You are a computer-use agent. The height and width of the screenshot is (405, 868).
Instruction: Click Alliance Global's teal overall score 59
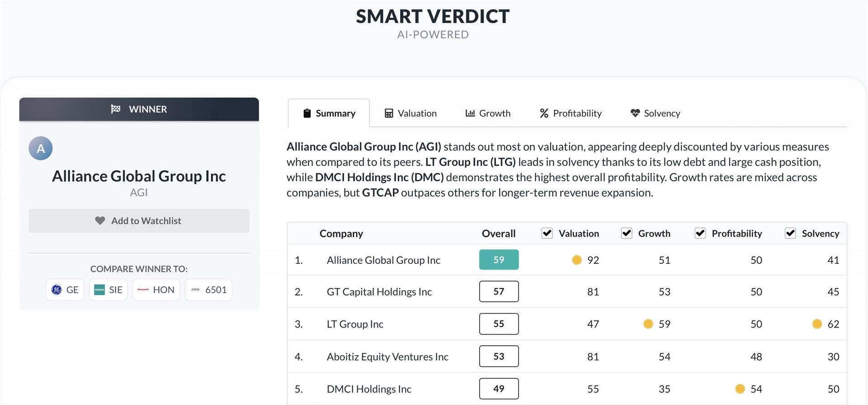click(x=499, y=260)
